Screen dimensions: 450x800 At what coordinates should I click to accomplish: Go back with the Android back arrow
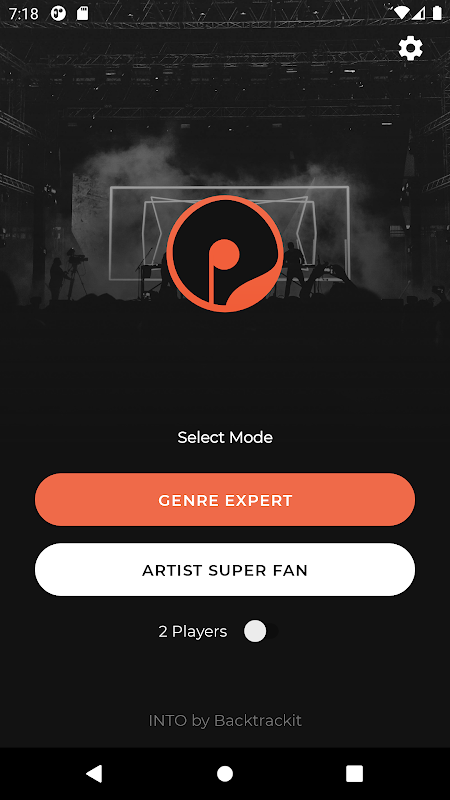tap(94, 773)
